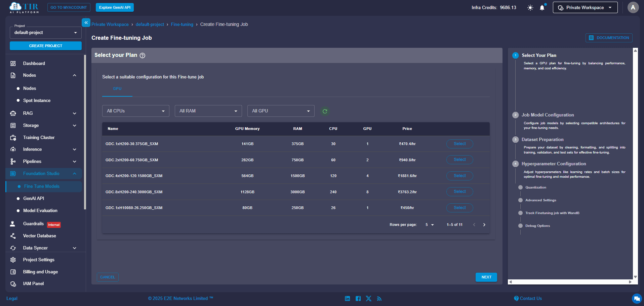Screen dimensions: 644x306
Task: Click the CREATE PROJECT button
Action: 46,46
